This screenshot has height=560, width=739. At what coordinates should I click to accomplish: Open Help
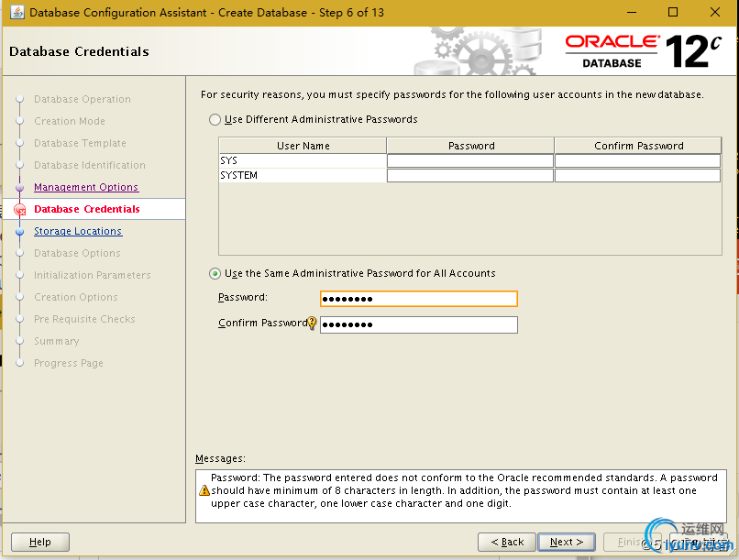tap(40, 542)
